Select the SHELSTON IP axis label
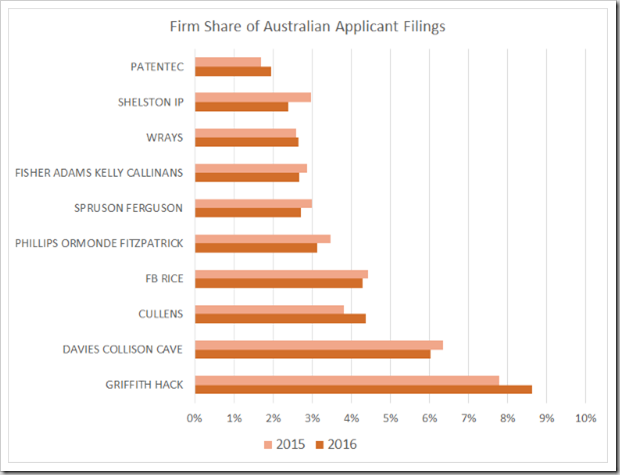This screenshot has width=620, height=475. (x=151, y=102)
